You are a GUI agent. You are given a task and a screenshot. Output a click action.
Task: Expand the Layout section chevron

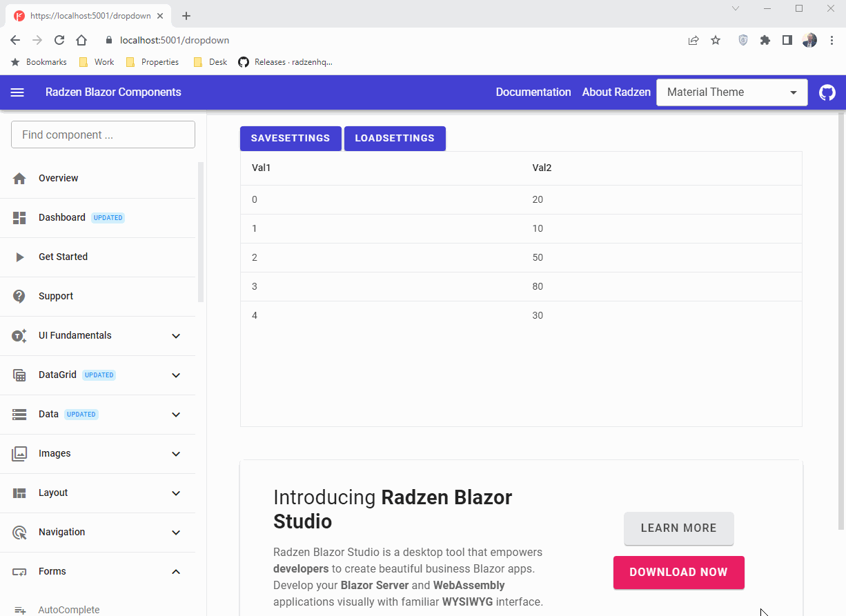176,493
